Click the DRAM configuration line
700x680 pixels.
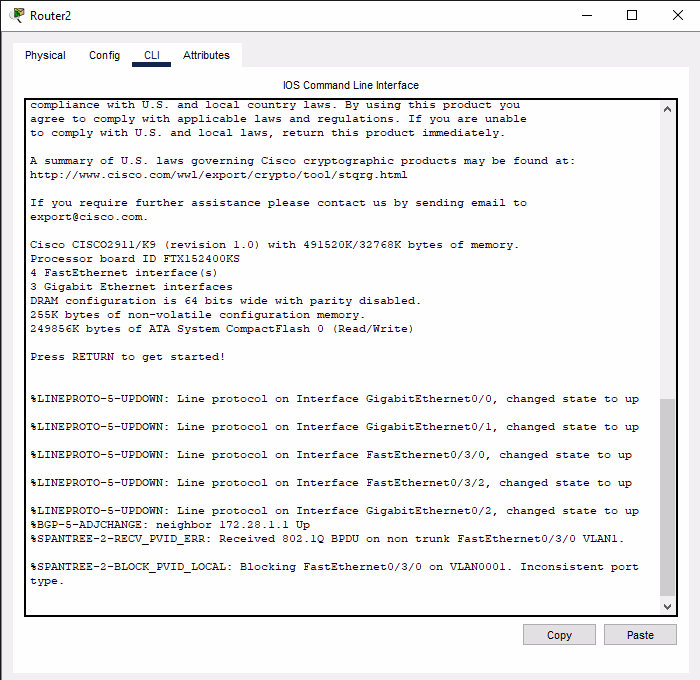click(225, 301)
